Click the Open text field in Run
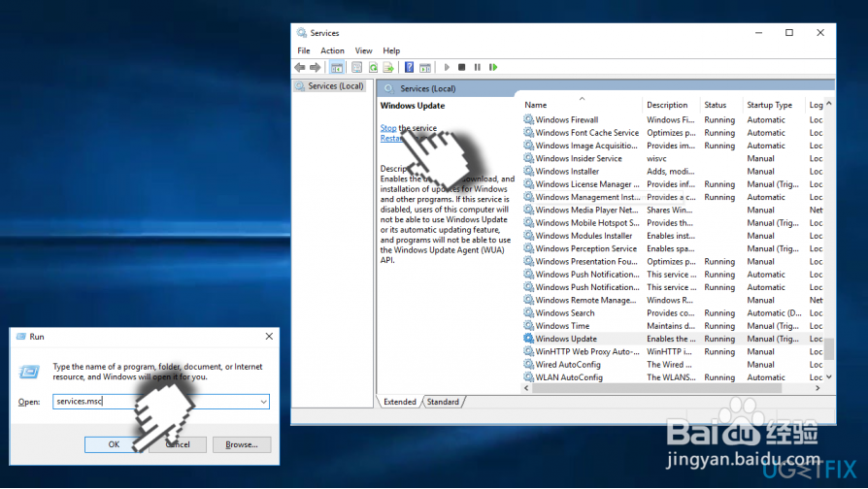The width and height of the screenshot is (868, 489). (160, 402)
